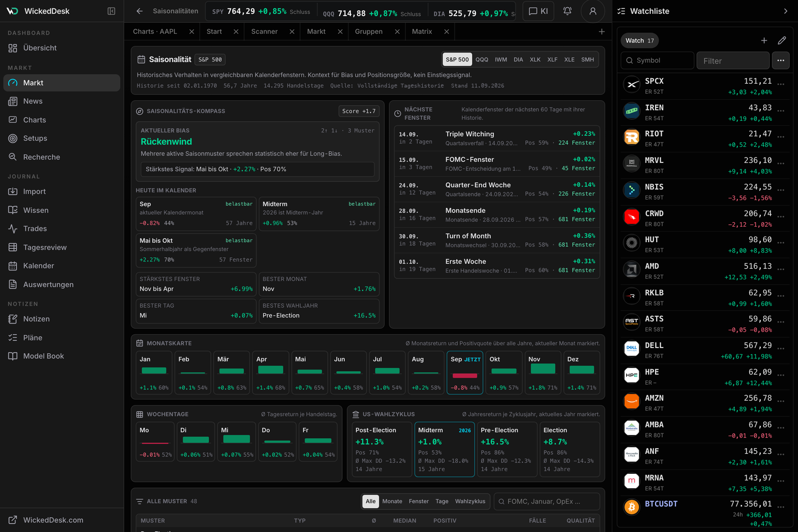This screenshot has height=532, width=798.
Task: Open News in the sidebar
Action: pos(62,101)
